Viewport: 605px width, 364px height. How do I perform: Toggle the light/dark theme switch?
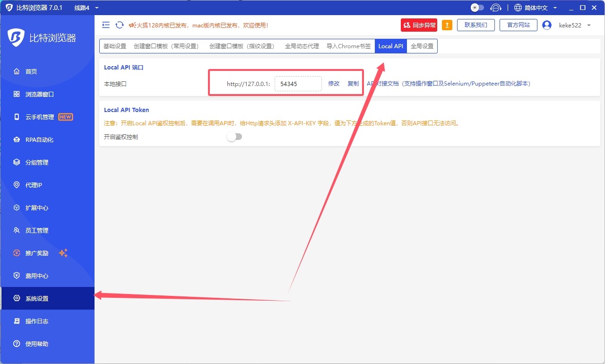(x=477, y=8)
